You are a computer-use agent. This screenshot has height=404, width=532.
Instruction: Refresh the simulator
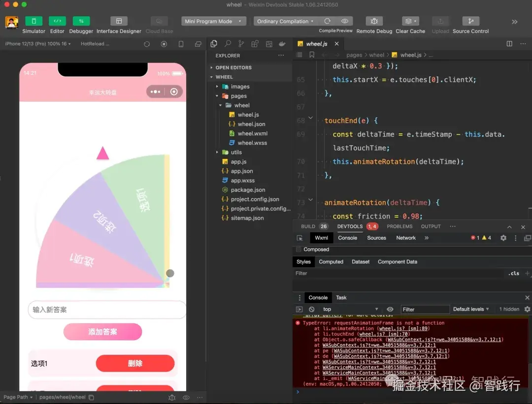(147, 44)
